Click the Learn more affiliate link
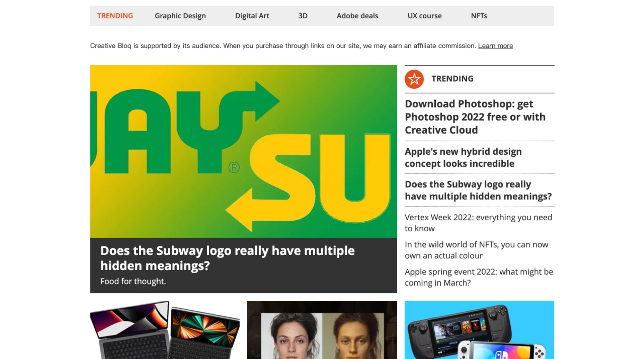 click(495, 46)
